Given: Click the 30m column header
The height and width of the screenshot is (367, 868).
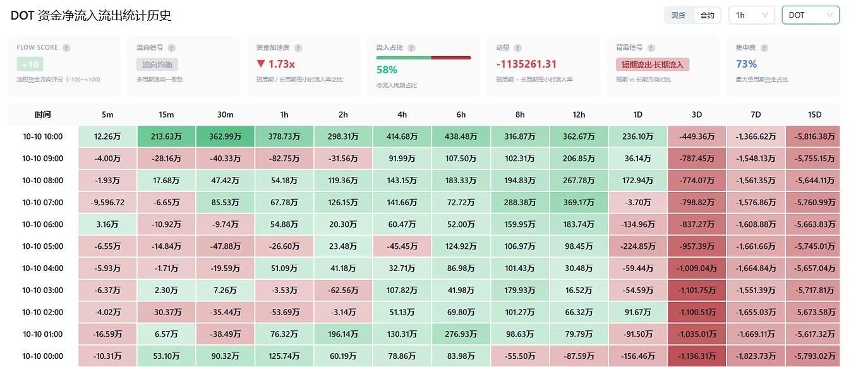Looking at the screenshot, I should pyautogui.click(x=225, y=114).
